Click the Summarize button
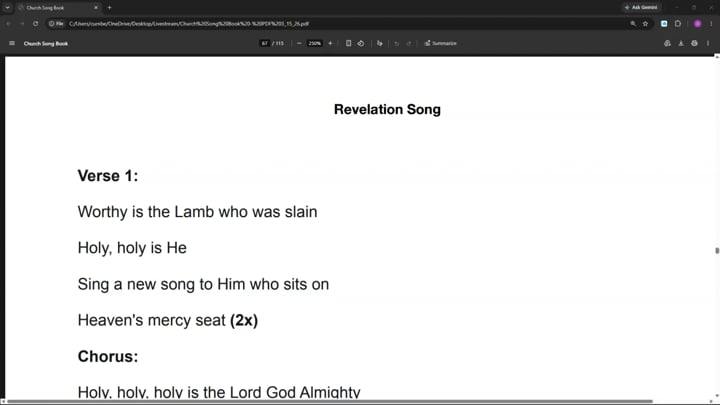The height and width of the screenshot is (405, 720). [x=440, y=43]
